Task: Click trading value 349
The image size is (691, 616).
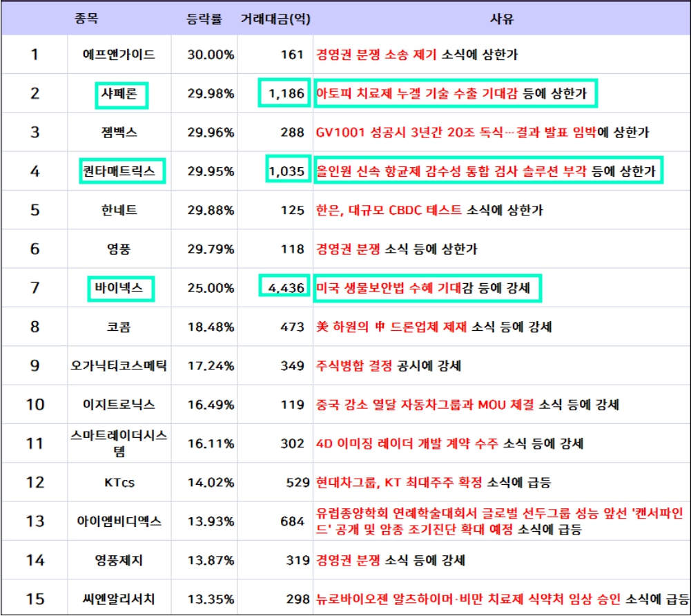Action: (x=292, y=366)
